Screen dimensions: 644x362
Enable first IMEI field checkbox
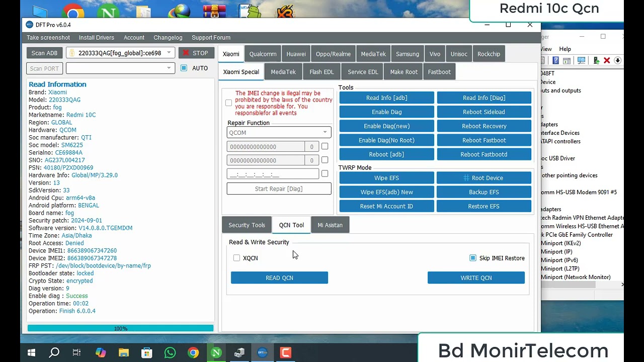click(325, 146)
